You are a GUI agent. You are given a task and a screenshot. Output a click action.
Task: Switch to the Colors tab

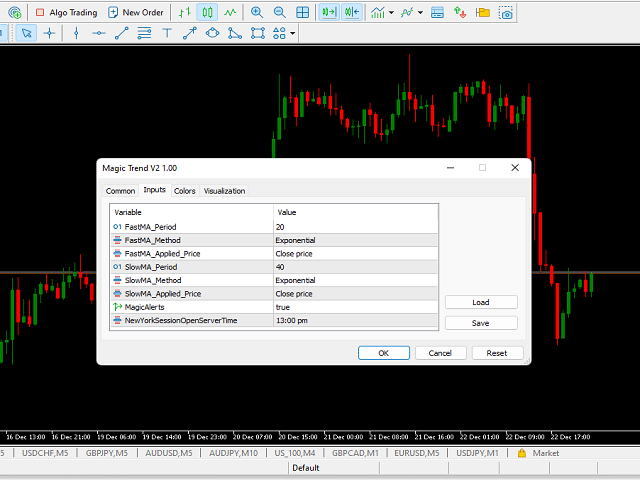click(x=184, y=191)
